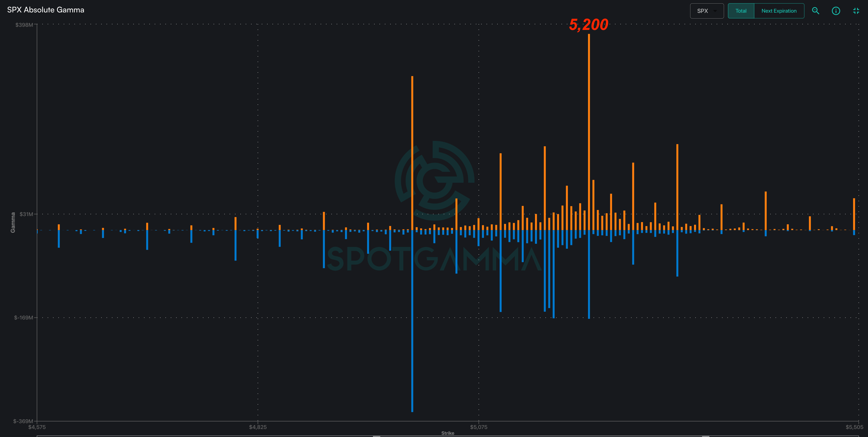Click the tallest orange bar under 5,200
The width and height of the screenshot is (868, 437).
[x=589, y=131]
